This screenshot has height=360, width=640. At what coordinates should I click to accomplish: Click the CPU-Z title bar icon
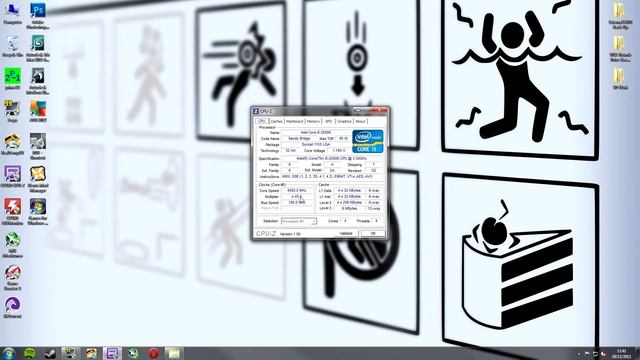256,111
